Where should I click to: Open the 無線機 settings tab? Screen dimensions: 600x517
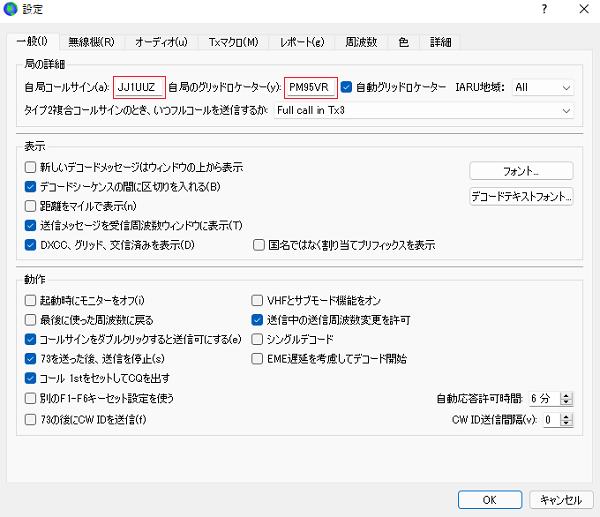click(91, 42)
